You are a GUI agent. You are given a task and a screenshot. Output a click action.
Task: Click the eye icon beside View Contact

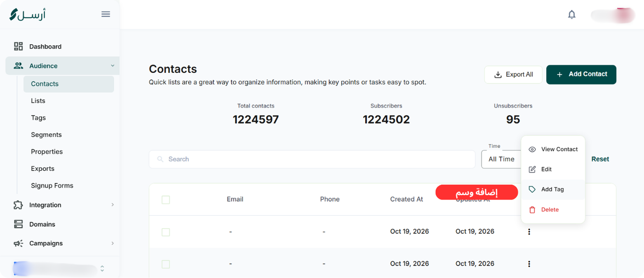pos(532,149)
